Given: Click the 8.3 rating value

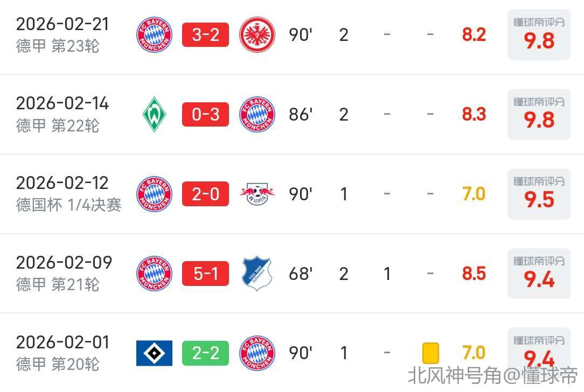Looking at the screenshot, I should click(x=474, y=114).
